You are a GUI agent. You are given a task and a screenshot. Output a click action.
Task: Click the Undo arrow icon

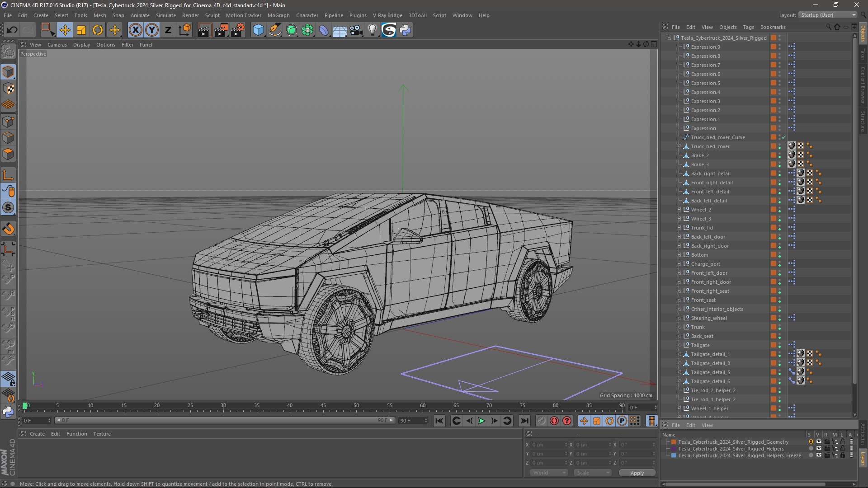(12, 30)
